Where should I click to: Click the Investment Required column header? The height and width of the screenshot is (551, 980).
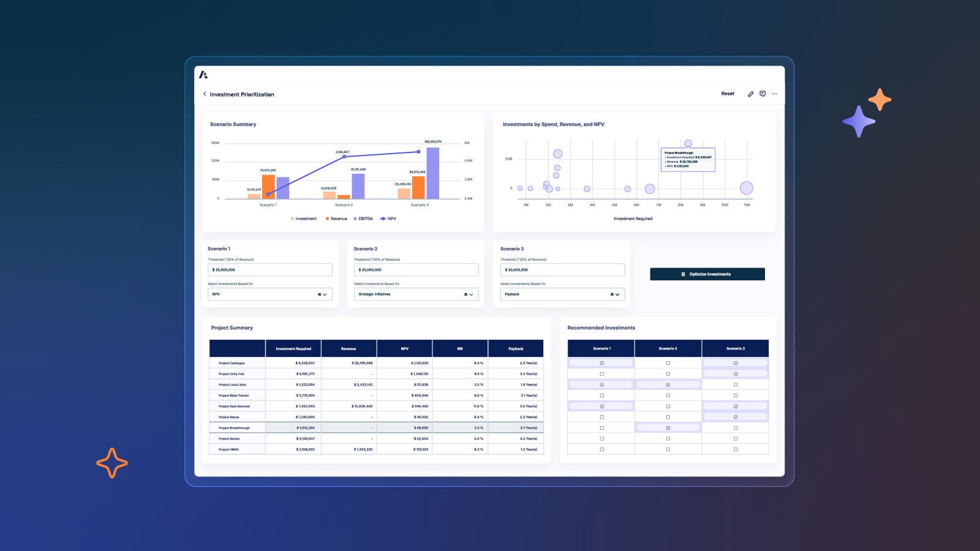[293, 348]
